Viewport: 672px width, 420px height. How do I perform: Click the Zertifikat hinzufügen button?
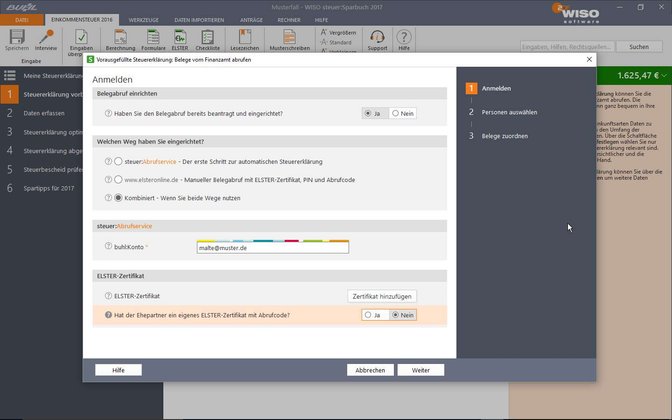click(x=382, y=296)
